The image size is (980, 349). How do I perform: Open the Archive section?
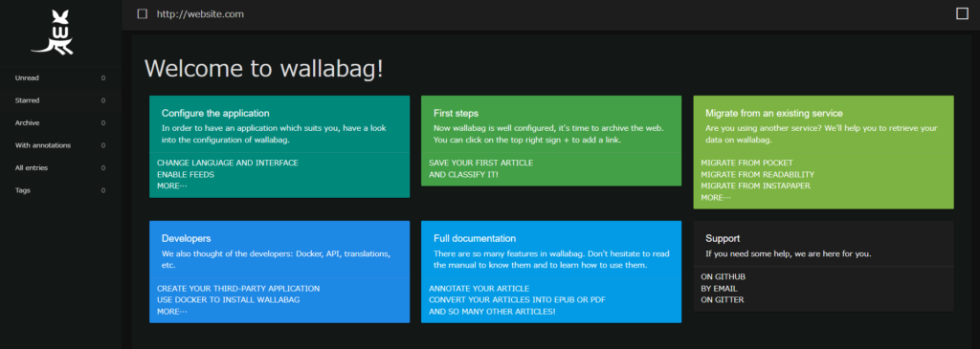60,123
